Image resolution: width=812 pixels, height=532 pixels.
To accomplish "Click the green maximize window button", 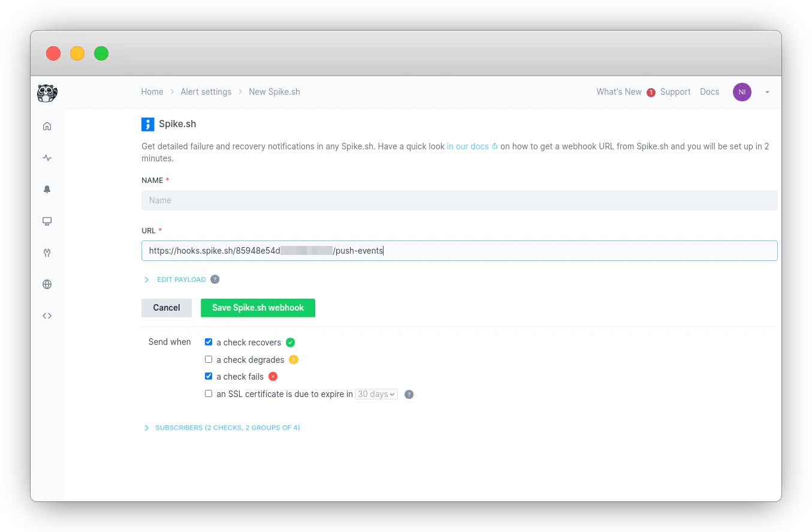I will pos(101,53).
